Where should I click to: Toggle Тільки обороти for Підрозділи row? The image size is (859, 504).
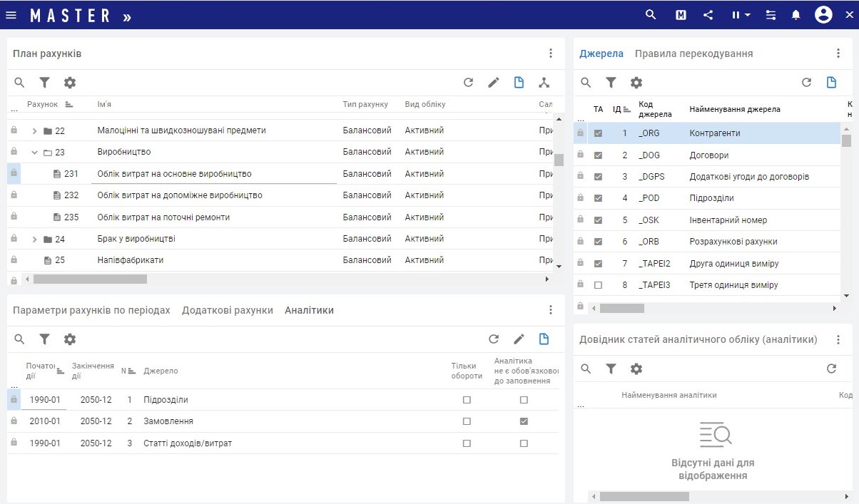pyautogui.click(x=467, y=400)
